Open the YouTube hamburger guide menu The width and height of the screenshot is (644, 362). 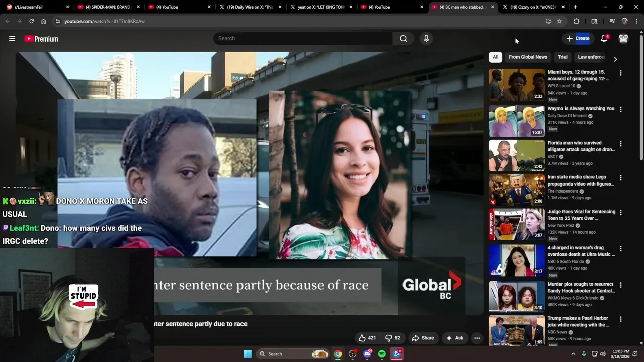point(12,39)
